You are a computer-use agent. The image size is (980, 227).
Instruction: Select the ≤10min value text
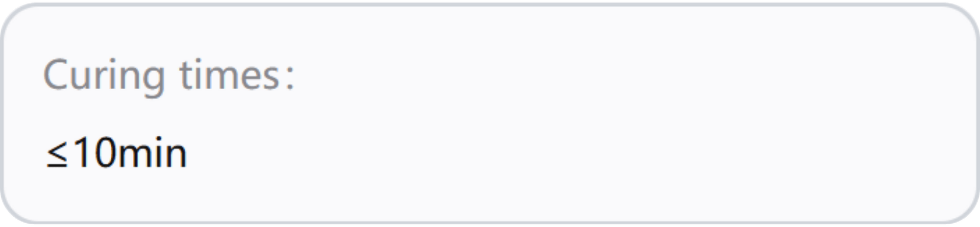(116, 153)
